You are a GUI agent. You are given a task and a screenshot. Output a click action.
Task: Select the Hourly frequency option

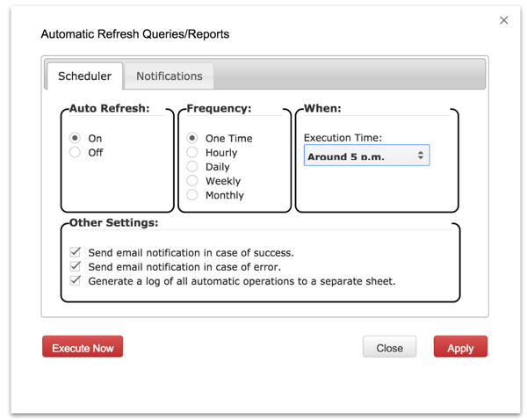click(x=192, y=152)
